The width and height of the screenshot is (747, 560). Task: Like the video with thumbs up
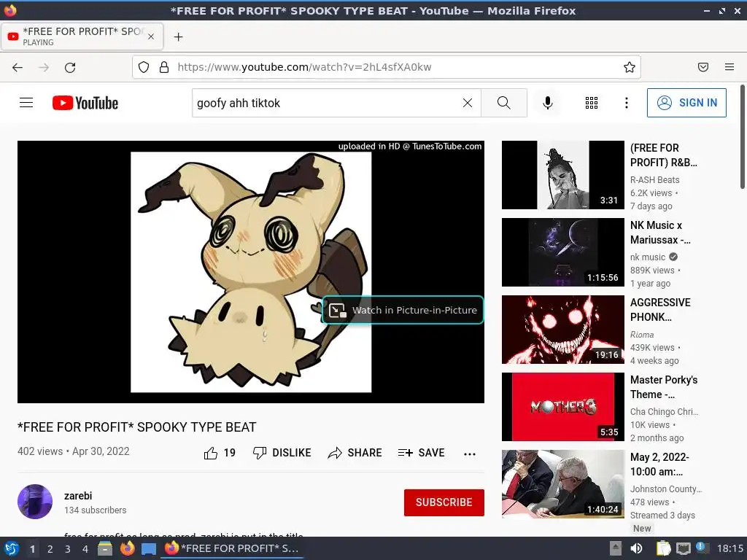tap(220, 453)
